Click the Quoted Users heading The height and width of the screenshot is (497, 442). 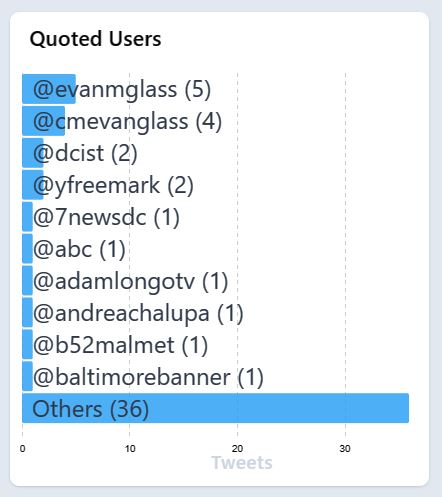pos(95,39)
